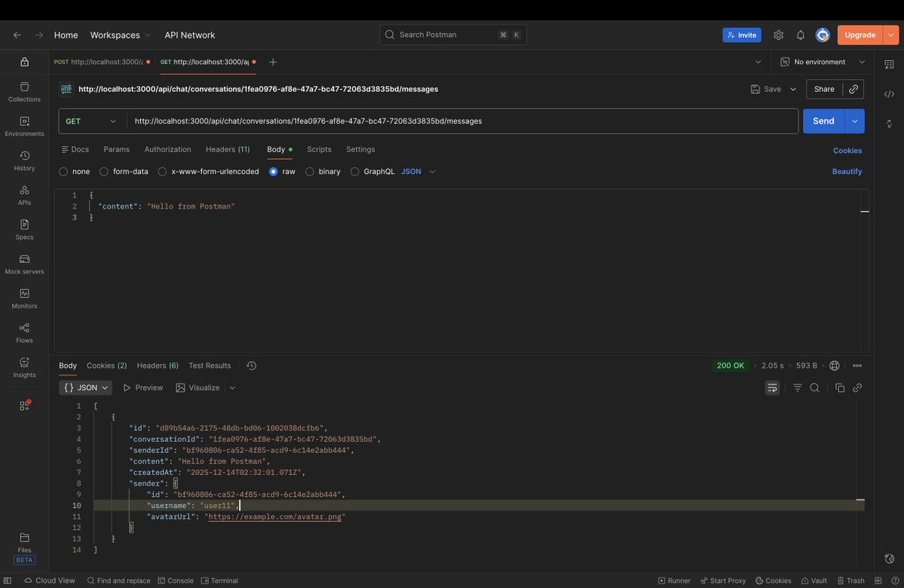Open notifications bell icon
904x588 pixels.
[x=800, y=35]
